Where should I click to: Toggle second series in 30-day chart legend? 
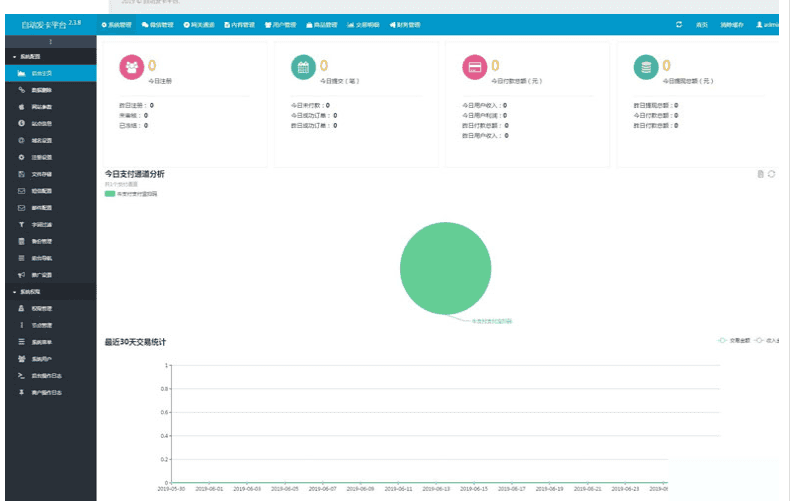pyautogui.click(x=768, y=341)
